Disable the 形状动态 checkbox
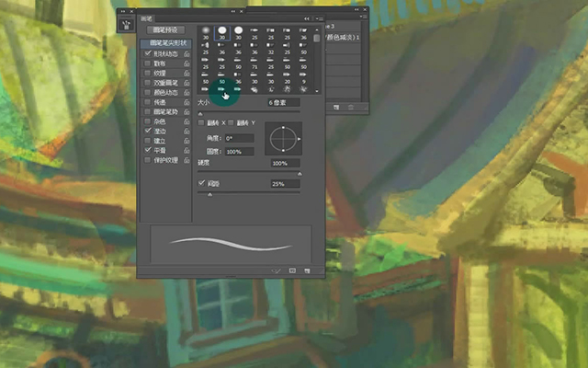The image size is (588, 368). click(x=148, y=53)
